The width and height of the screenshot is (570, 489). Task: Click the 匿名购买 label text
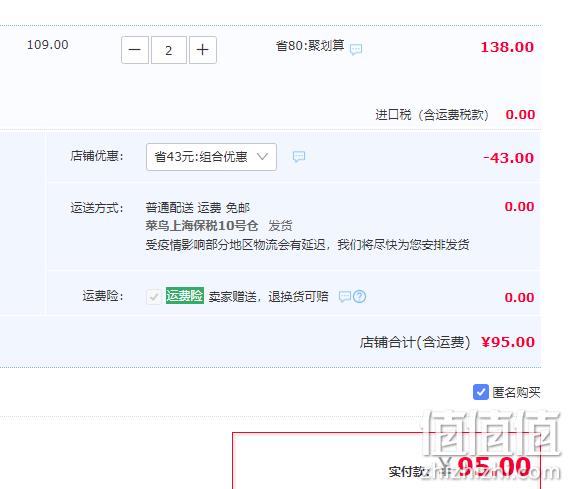coord(516,392)
